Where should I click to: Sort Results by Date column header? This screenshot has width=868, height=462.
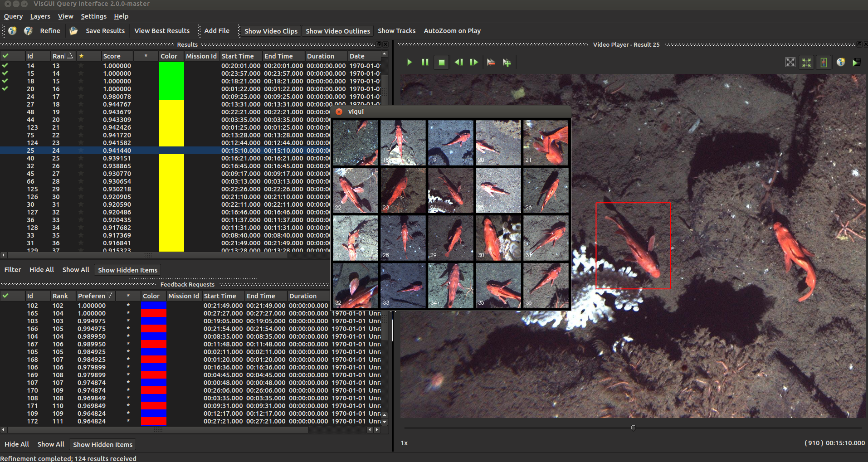(x=364, y=56)
